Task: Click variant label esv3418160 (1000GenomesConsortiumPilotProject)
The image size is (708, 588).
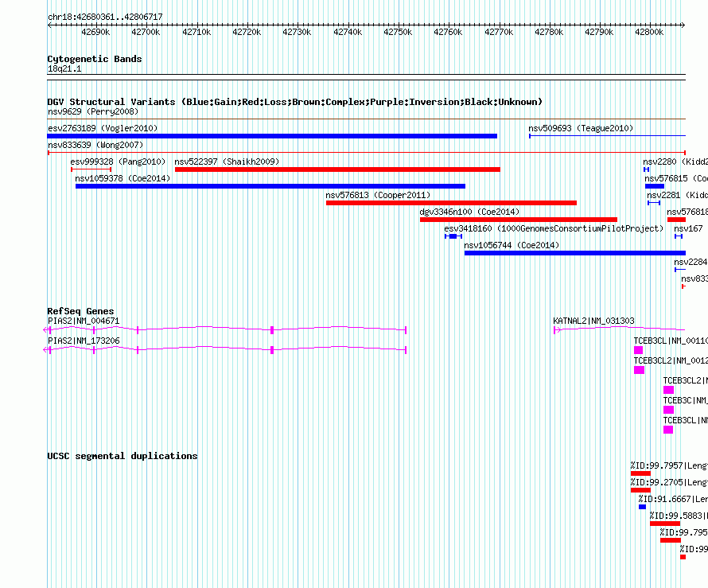Action: coord(554,228)
